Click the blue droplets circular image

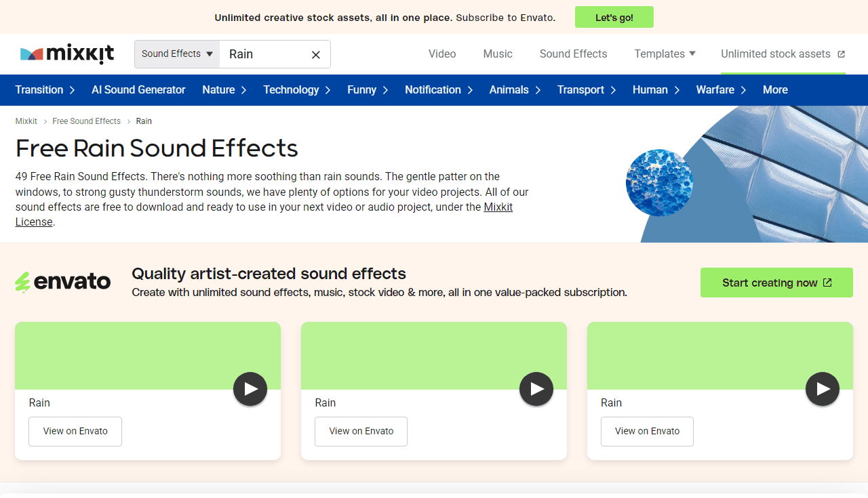tap(659, 183)
